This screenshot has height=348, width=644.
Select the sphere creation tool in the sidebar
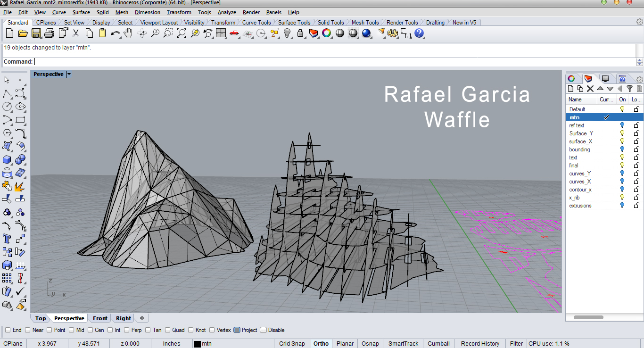[20, 159]
